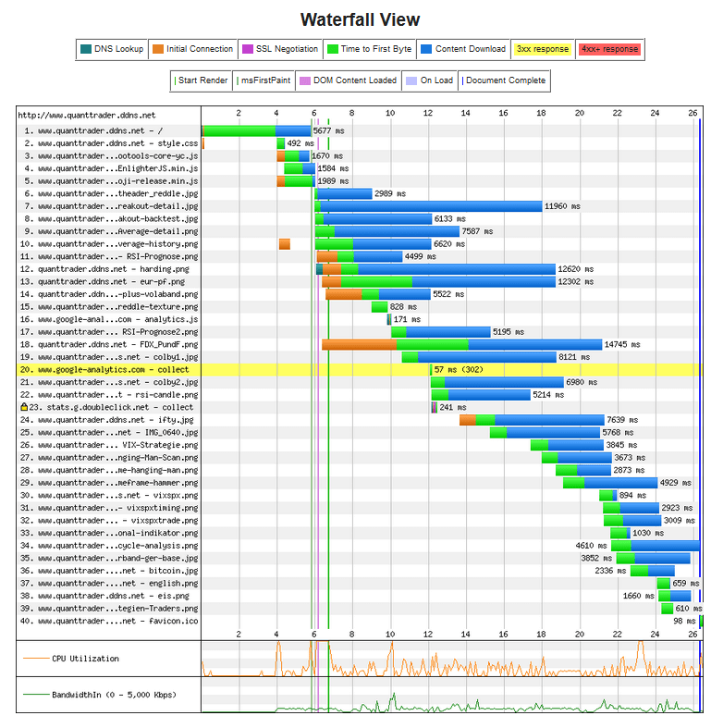The height and width of the screenshot is (728, 711).
Task: Select the Start Render legend marker
Action: click(x=202, y=80)
